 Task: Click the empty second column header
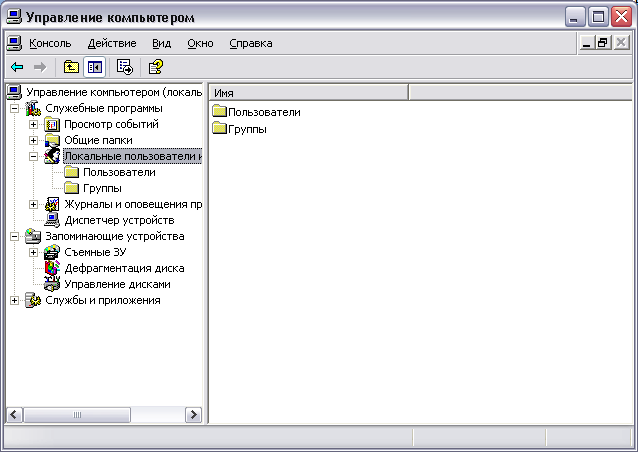(x=520, y=93)
